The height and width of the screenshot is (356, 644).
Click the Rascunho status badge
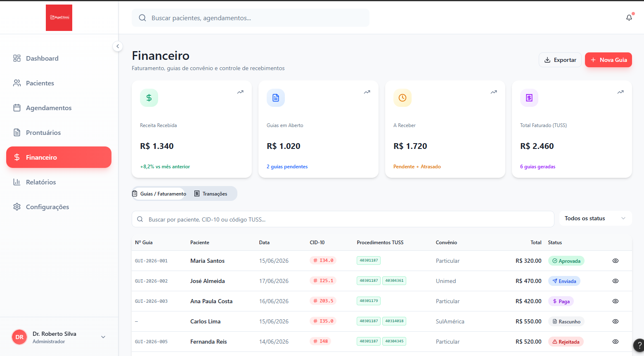coord(566,321)
